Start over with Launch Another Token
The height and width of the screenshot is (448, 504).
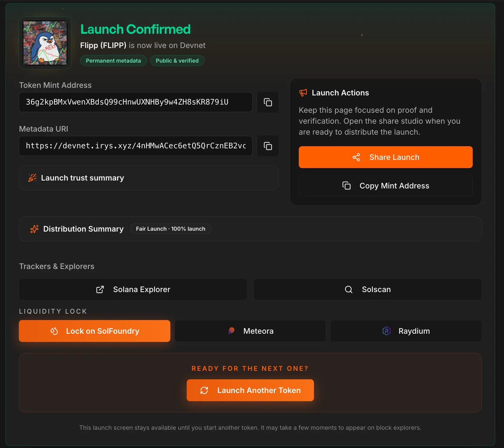coord(250,390)
